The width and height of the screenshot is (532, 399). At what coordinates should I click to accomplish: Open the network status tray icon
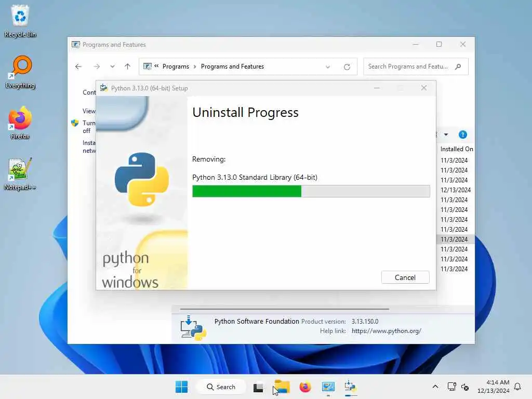coord(451,387)
